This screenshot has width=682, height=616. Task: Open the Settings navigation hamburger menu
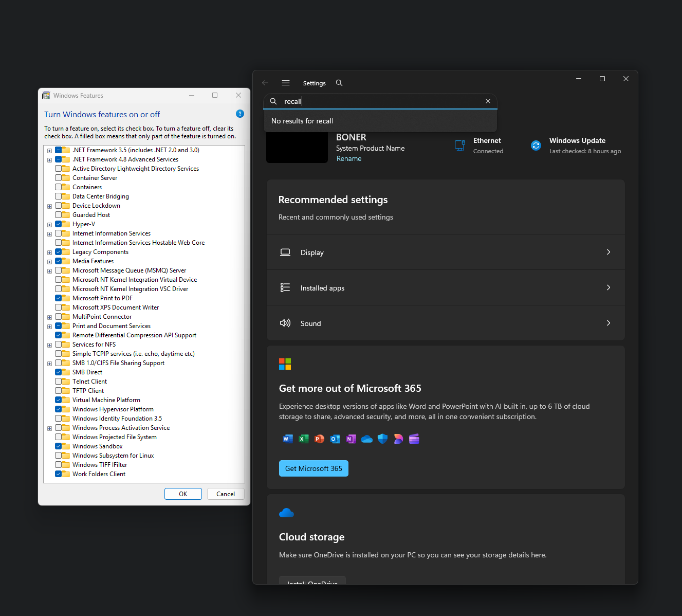(286, 83)
